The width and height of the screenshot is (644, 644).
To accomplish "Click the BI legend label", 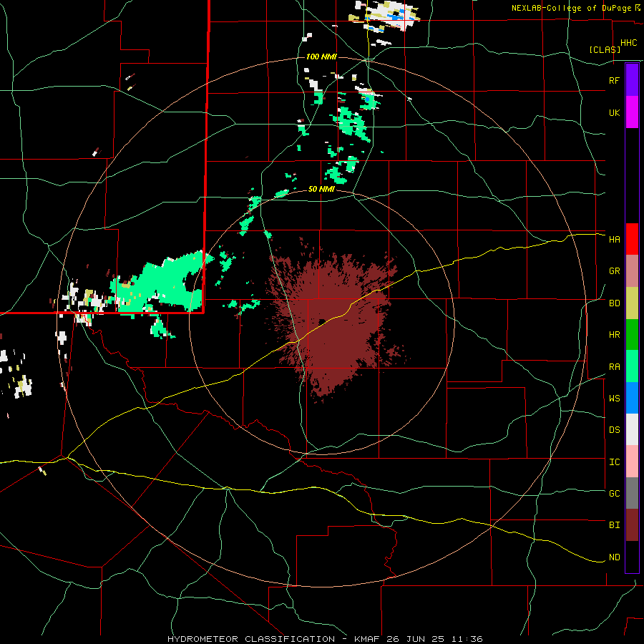I will pos(614,525).
